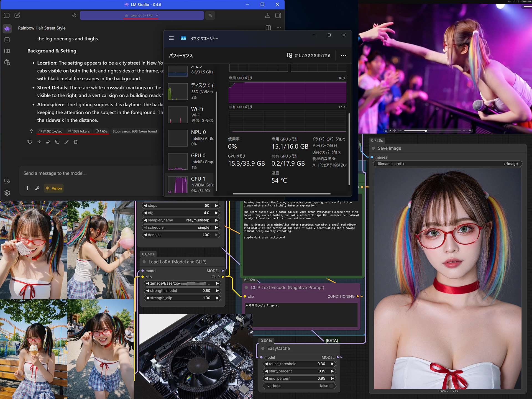Click 新しいタスクを実行する in Task Manager
The height and width of the screenshot is (399, 532).
coord(310,55)
